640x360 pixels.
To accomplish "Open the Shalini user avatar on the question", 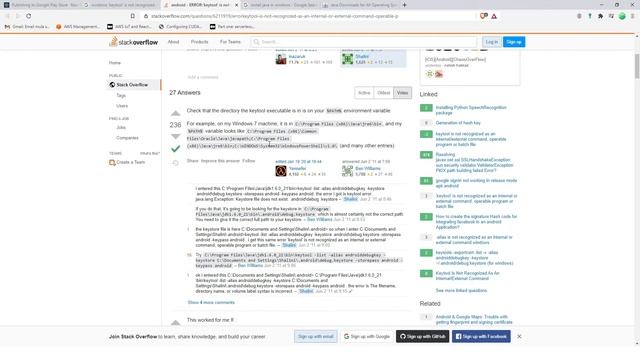I will point(347,59).
